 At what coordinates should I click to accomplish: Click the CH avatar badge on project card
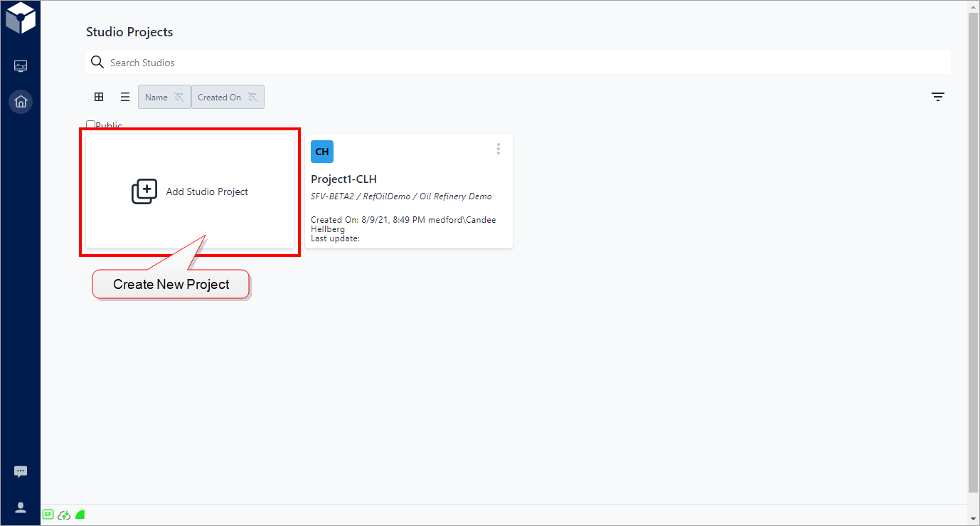(322, 152)
